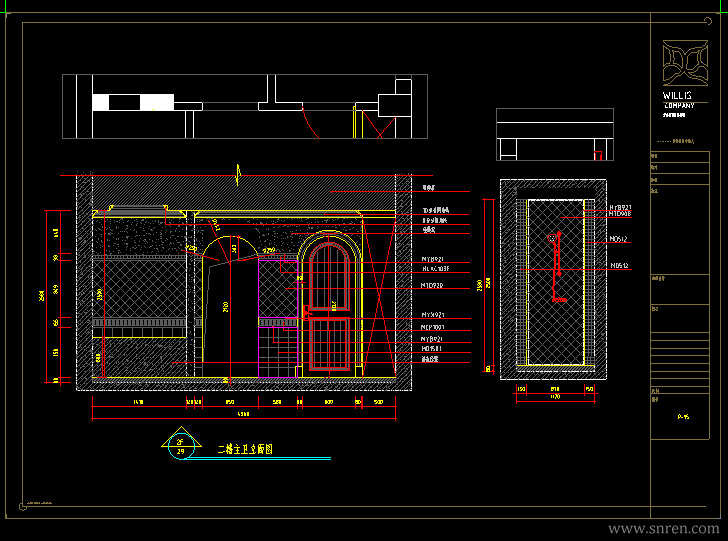Click the white filled rectangles in plan view
The image size is (728, 541).
133,102
